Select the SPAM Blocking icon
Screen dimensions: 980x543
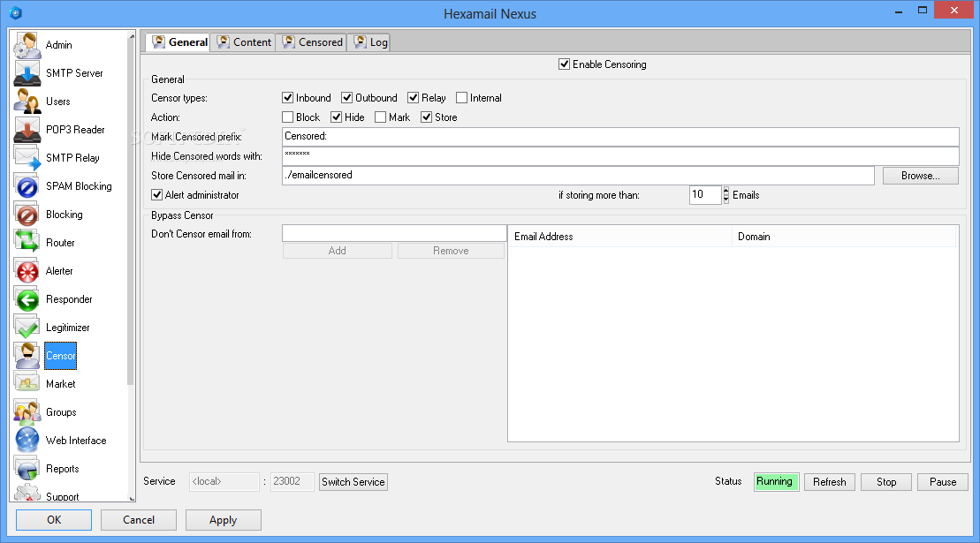pos(27,186)
